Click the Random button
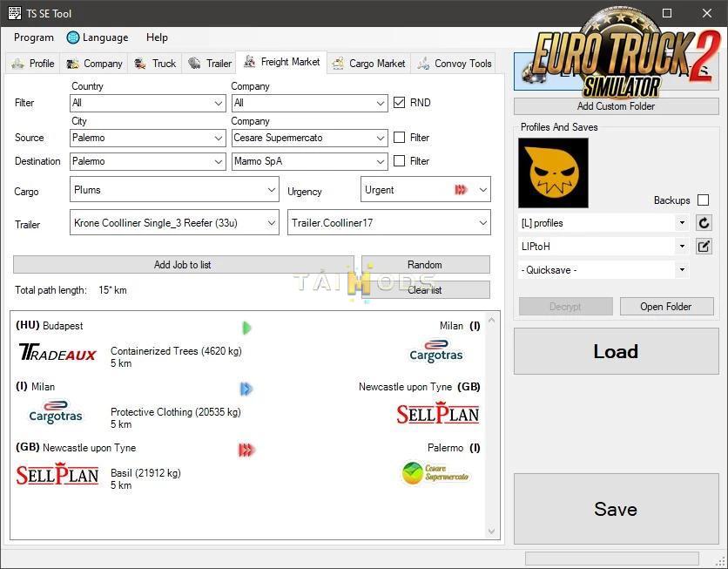Viewport: 728px width, 569px height. (x=425, y=265)
